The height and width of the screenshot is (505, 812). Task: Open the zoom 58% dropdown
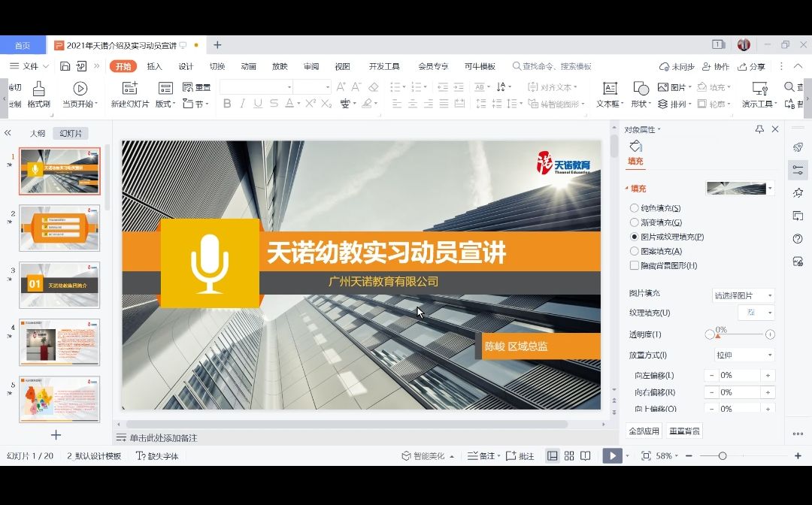(667, 456)
